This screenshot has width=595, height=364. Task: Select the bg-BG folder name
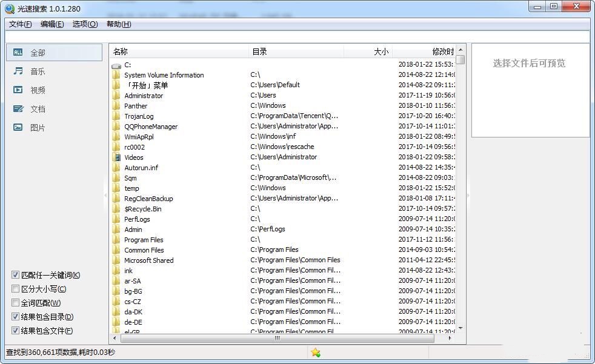[133, 291]
